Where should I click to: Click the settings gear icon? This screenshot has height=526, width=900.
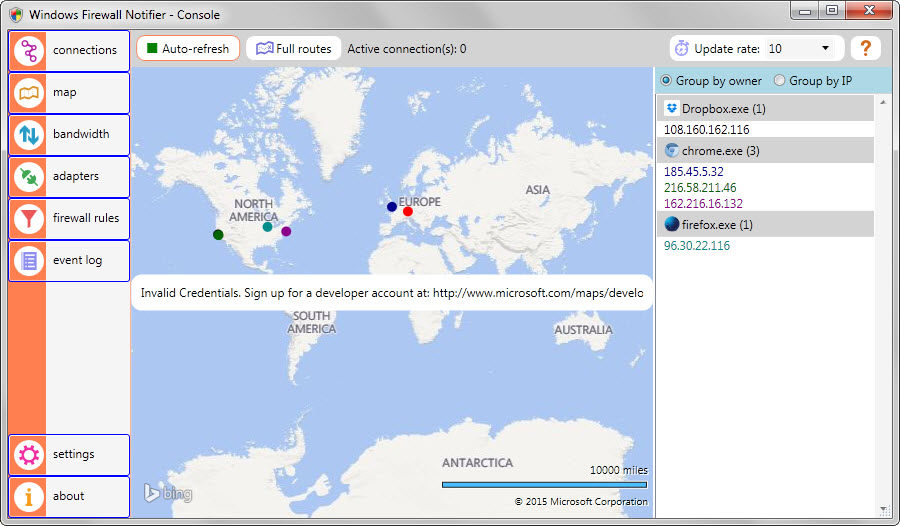click(x=29, y=455)
